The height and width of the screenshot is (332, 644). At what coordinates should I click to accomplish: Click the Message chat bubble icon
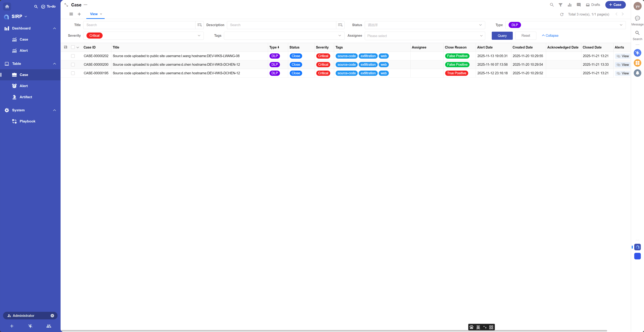(x=637, y=18)
